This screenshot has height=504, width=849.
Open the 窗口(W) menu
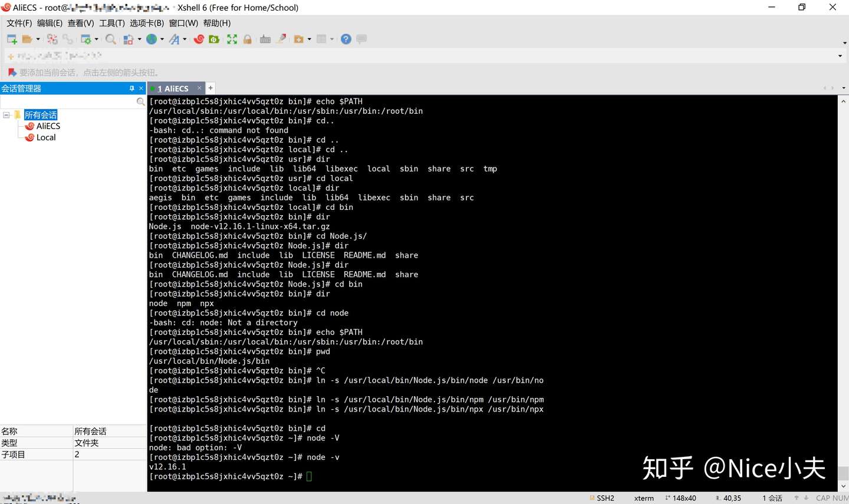[x=183, y=23]
